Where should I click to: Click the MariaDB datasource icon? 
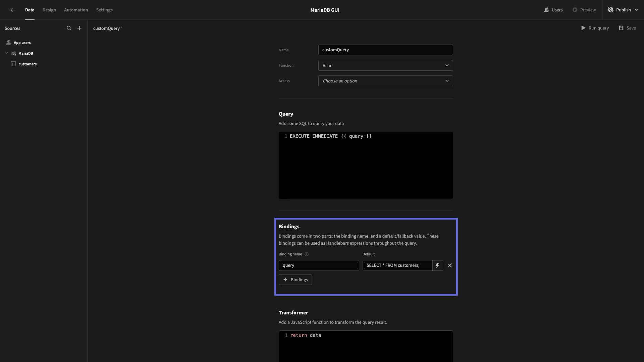[x=14, y=53]
